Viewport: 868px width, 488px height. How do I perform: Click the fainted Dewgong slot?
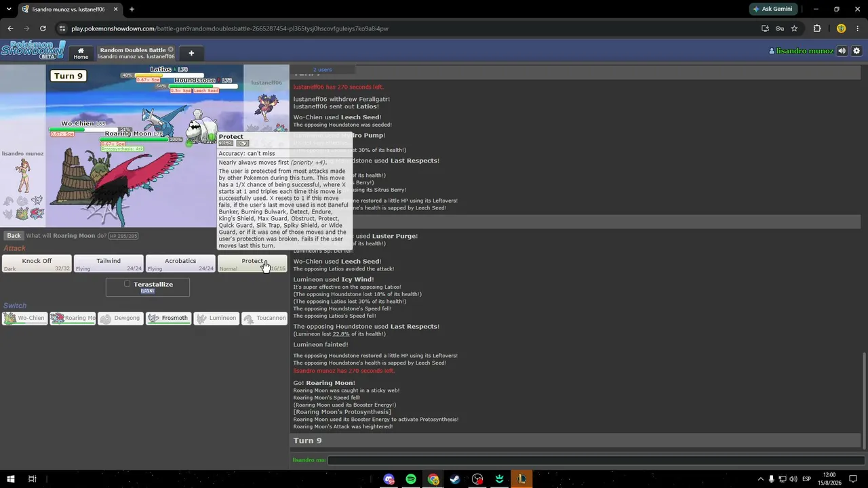click(121, 318)
